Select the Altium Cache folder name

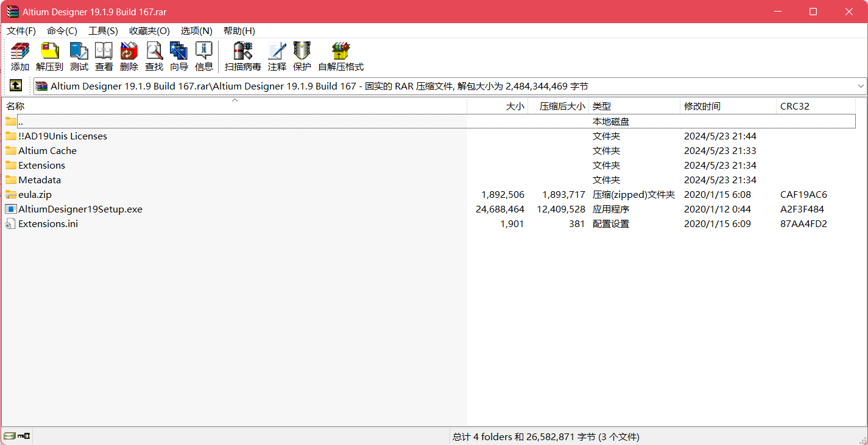(x=48, y=150)
